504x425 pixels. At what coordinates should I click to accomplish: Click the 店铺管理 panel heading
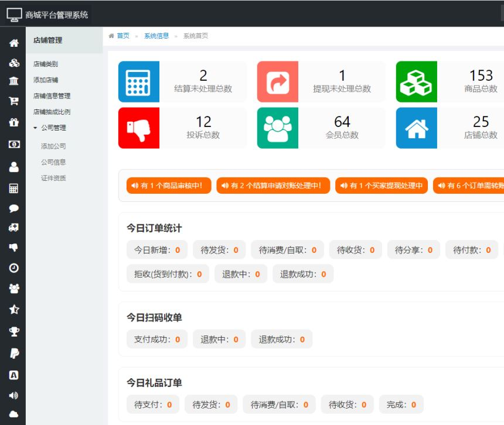[x=47, y=40]
